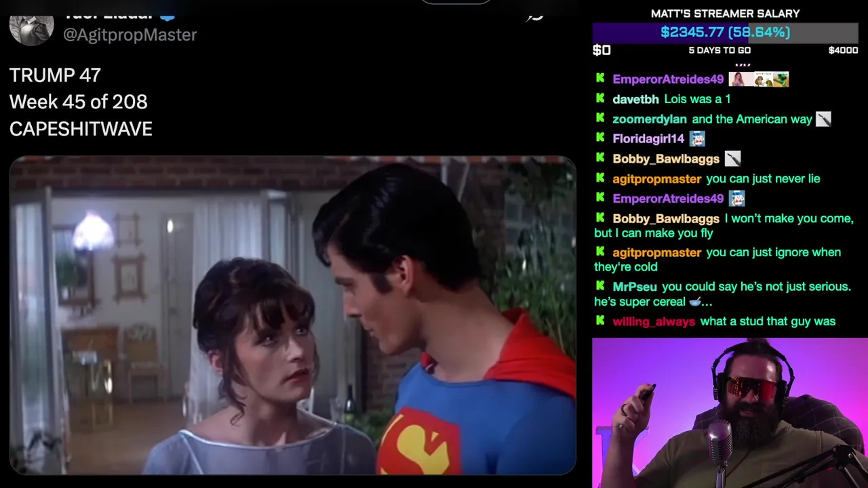Click 'you can just ignore when' message text

click(773, 252)
